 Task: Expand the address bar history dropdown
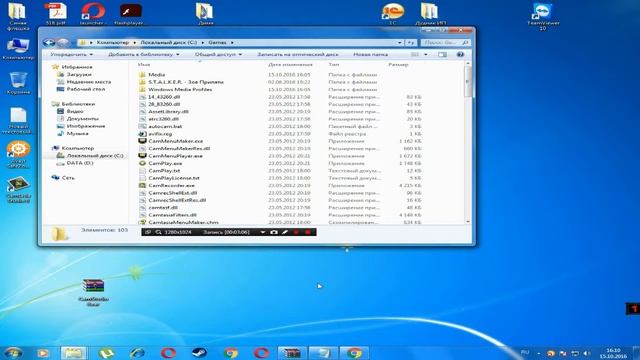click(399, 42)
